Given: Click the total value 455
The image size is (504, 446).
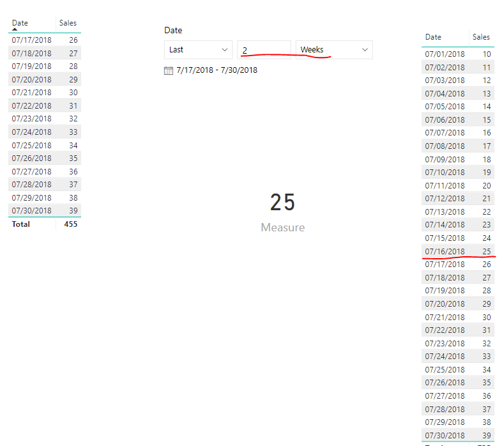Looking at the screenshot, I should [x=71, y=224].
